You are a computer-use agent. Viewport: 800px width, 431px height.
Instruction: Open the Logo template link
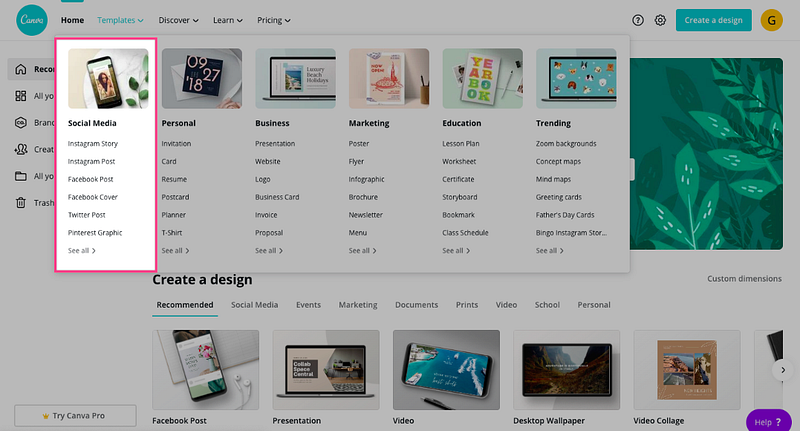point(263,179)
